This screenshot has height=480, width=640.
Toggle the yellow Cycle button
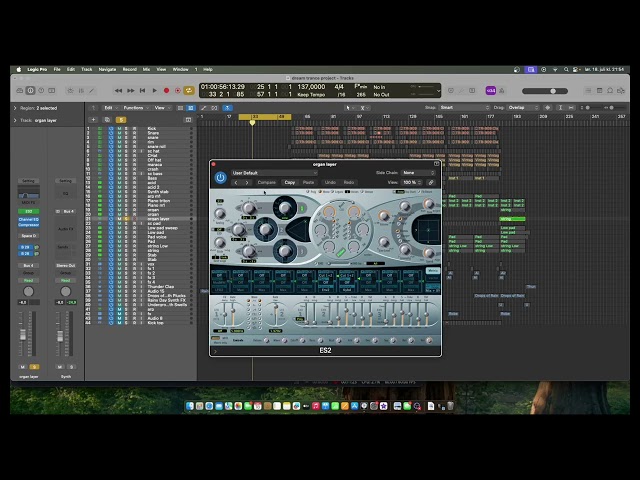click(189, 91)
